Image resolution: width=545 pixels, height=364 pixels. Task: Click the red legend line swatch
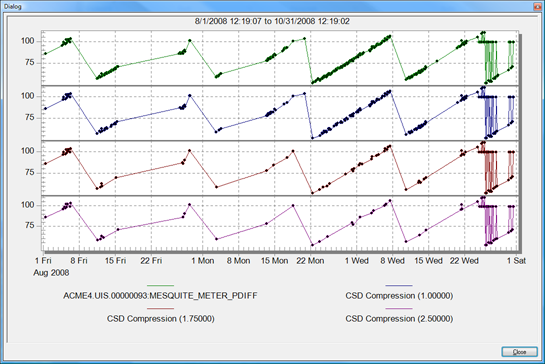[160, 309]
